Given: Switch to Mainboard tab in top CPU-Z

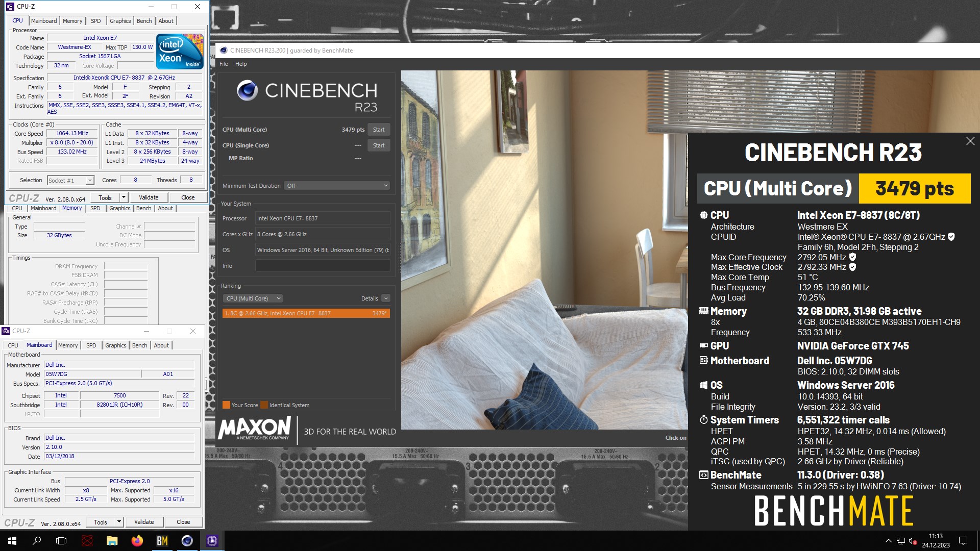Looking at the screenshot, I should [44, 21].
